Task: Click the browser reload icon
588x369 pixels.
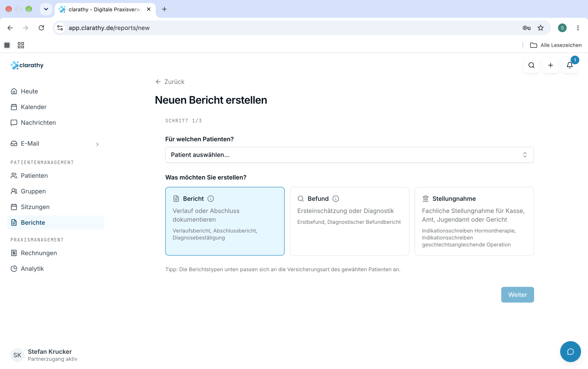Action: click(x=41, y=28)
